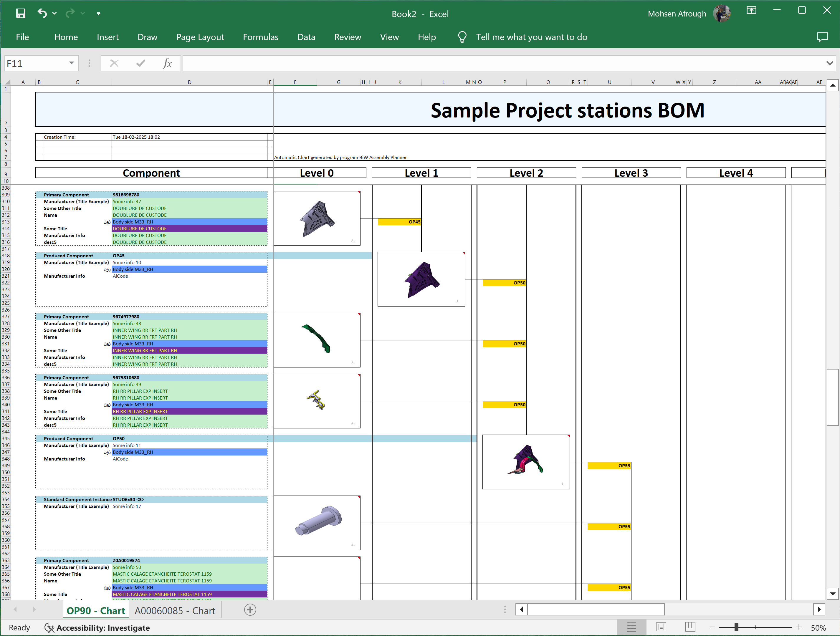Screen dimensions: 840x636
Task: Click the New Sheet plus icon
Action: (250, 610)
